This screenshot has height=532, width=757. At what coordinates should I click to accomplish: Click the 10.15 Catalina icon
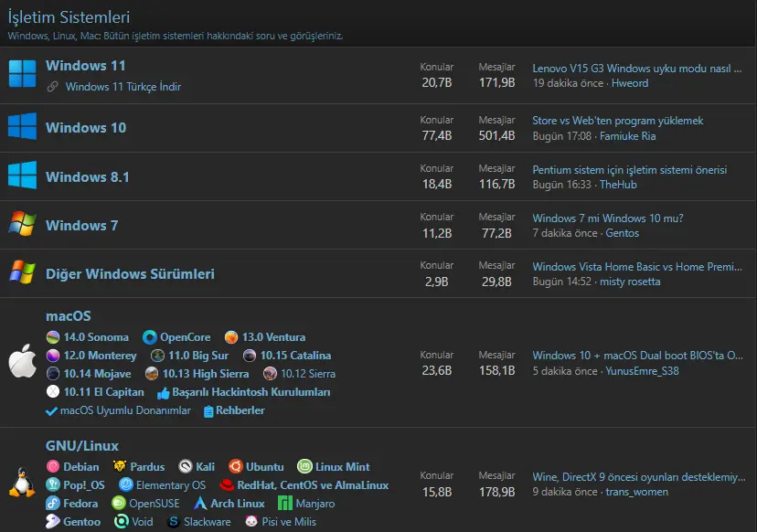point(249,356)
